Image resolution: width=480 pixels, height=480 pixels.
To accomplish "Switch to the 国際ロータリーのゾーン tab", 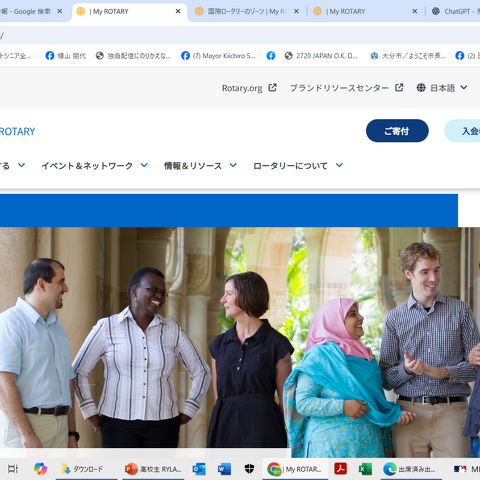I will pos(247,11).
